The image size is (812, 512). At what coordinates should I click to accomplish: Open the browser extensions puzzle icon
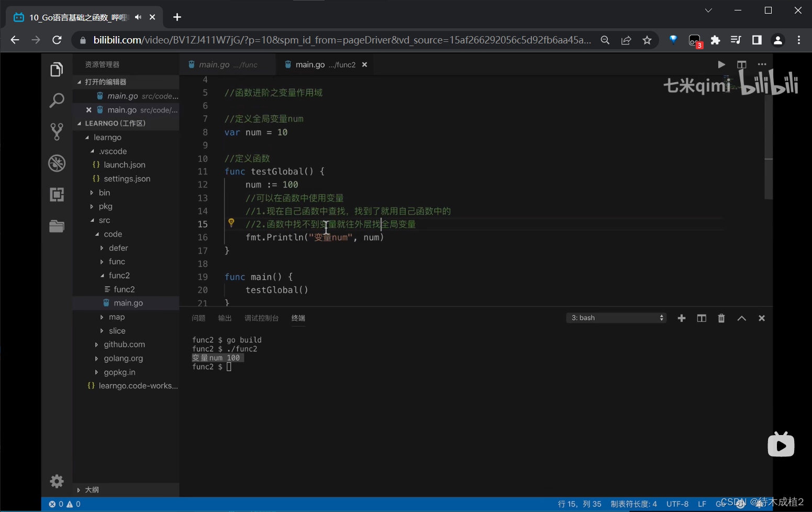[x=715, y=40]
